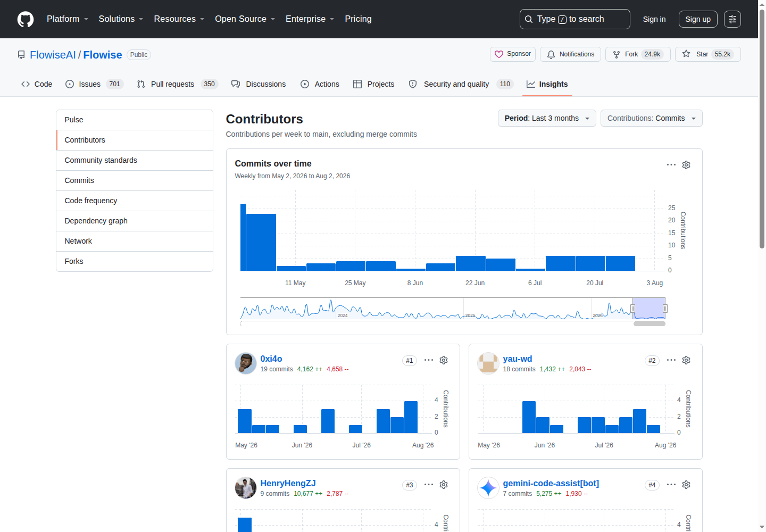Star the Flowise repository
766x532 pixels.
tap(707, 54)
